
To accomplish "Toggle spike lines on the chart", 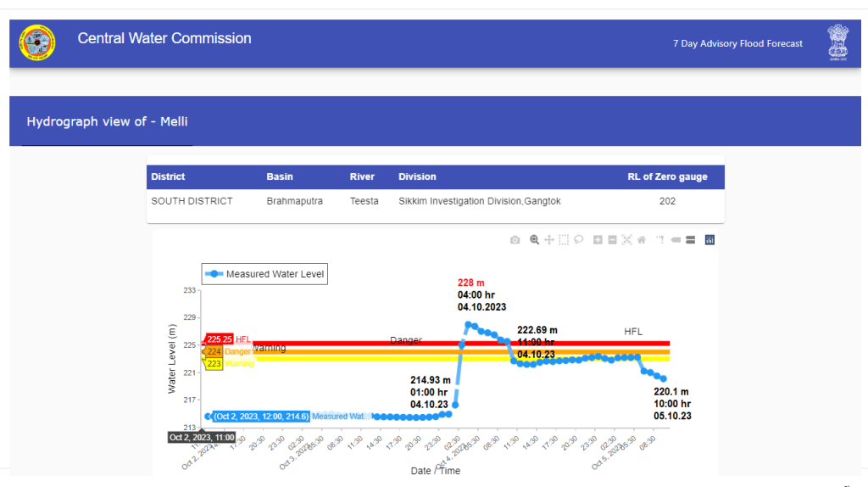I will 660,240.
